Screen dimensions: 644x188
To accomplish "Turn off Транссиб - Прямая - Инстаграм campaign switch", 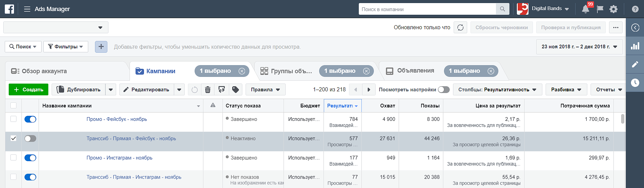I will click(x=30, y=177).
